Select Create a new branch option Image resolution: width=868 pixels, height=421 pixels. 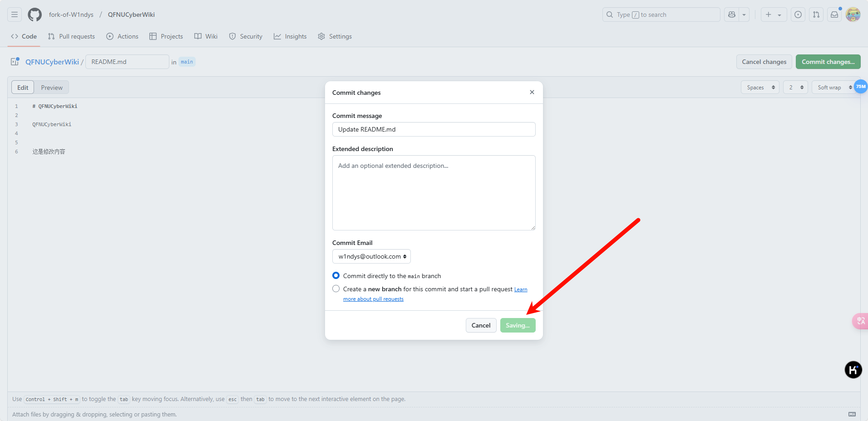[336, 289]
